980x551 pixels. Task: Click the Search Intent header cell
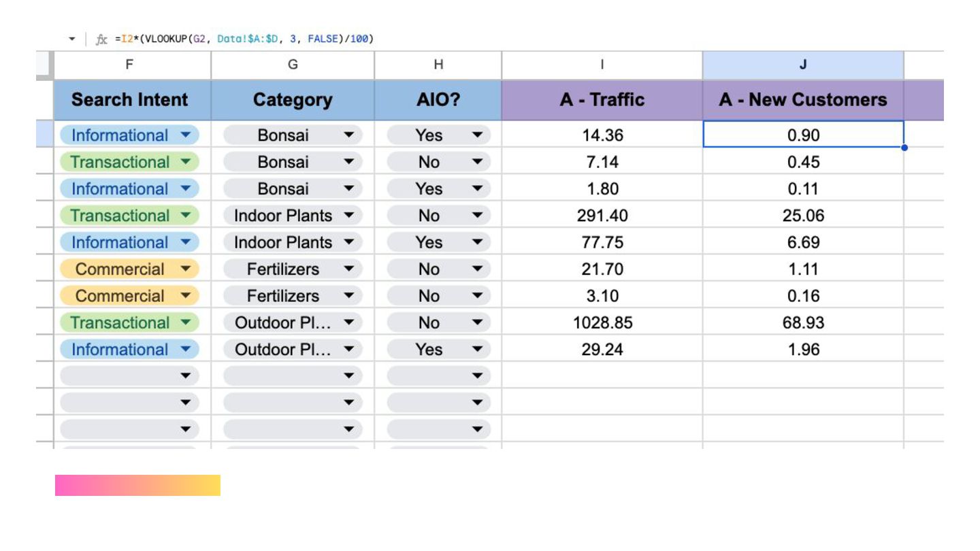129,100
